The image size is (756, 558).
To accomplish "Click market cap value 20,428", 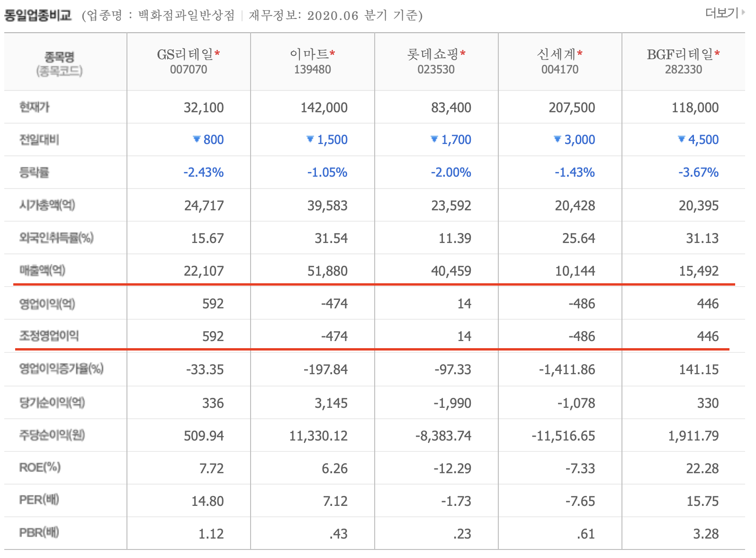I will (575, 206).
